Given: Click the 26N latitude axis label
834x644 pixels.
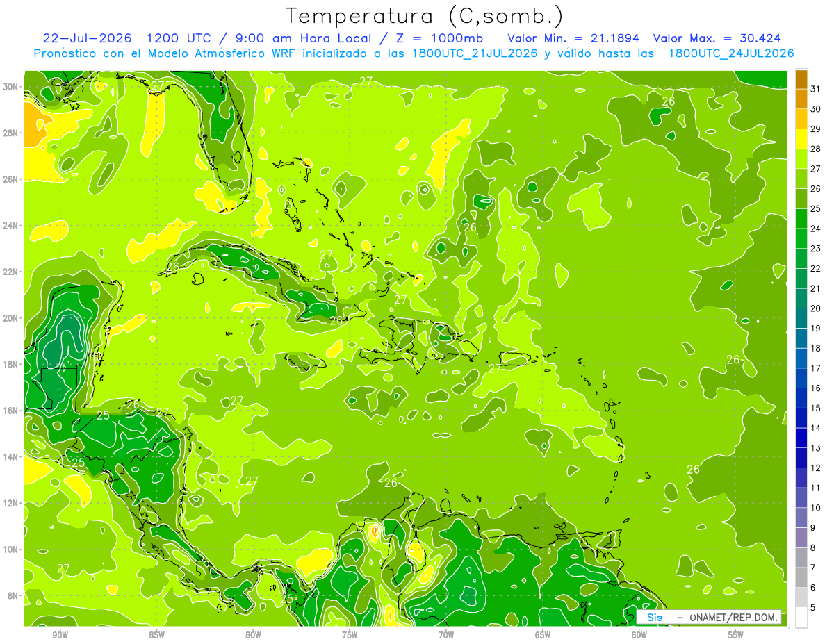Looking at the screenshot, I should pyautogui.click(x=10, y=179).
